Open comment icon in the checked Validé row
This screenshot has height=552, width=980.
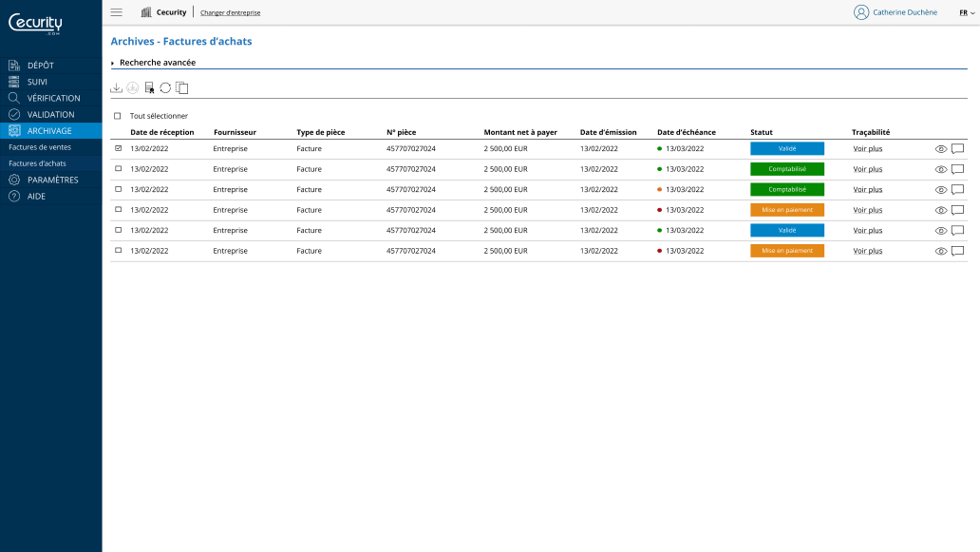(957, 149)
